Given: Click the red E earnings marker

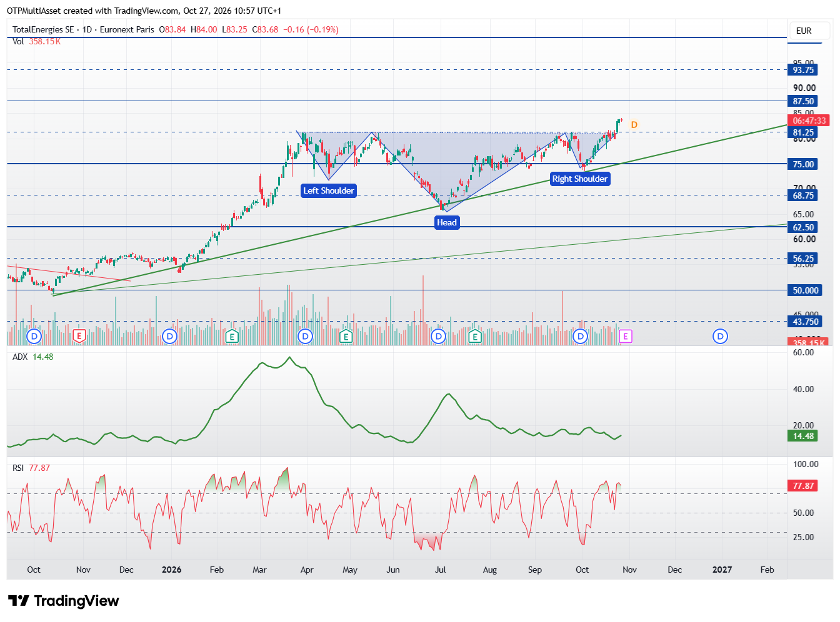Looking at the screenshot, I should pyautogui.click(x=79, y=336).
